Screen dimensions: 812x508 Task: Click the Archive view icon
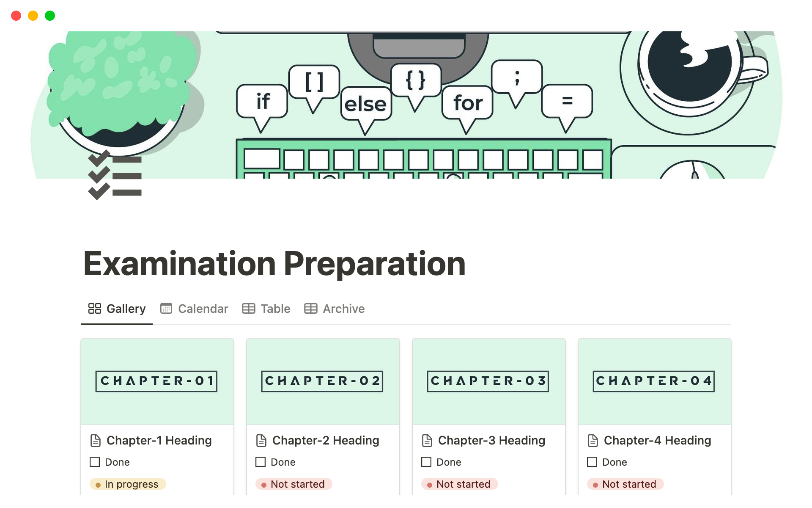pyautogui.click(x=310, y=309)
